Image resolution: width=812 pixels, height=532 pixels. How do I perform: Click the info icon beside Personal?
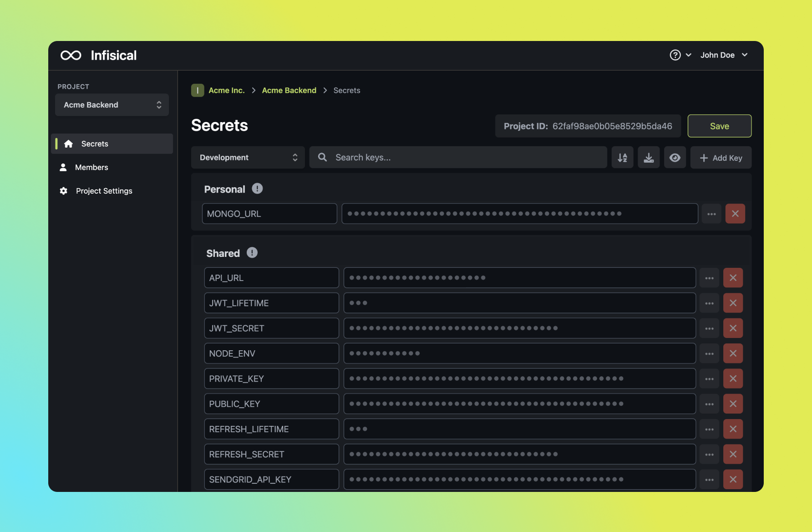coord(257,189)
